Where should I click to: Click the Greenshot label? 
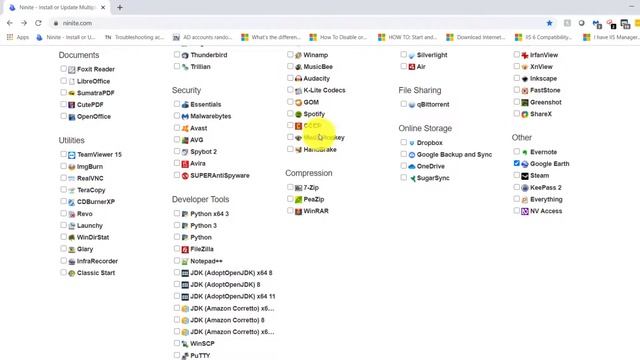coord(546,102)
